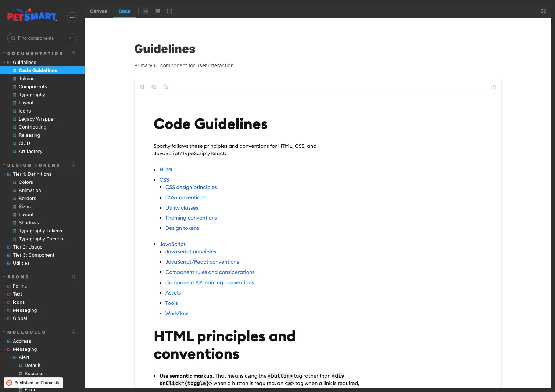The height and width of the screenshot is (392, 555).
Task: Click the PetSmart logo
Action: click(x=32, y=15)
